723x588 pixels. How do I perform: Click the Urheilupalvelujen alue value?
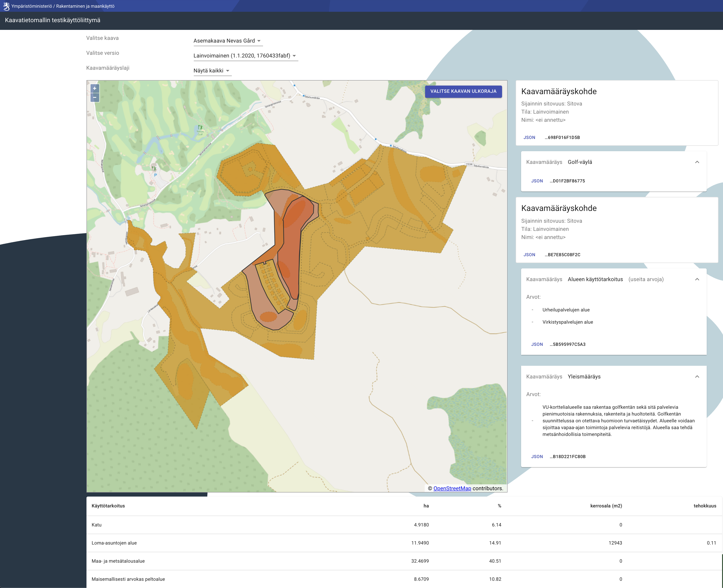(566, 310)
